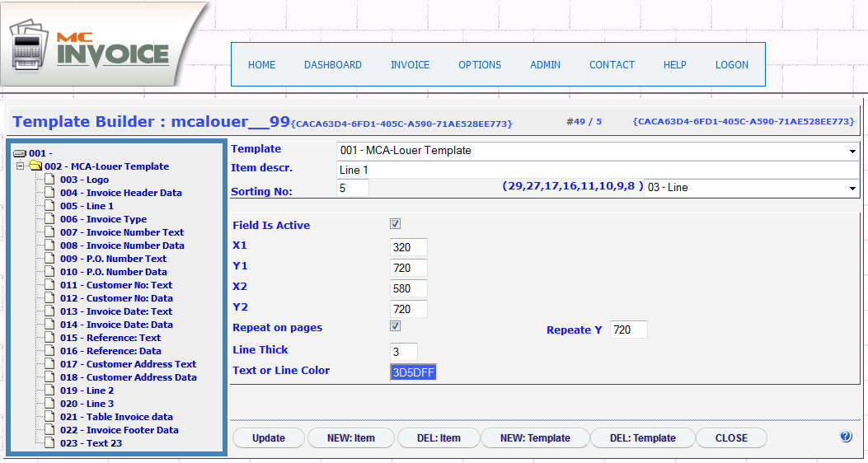
Task: Click the DEL: Template button
Action: (x=643, y=438)
